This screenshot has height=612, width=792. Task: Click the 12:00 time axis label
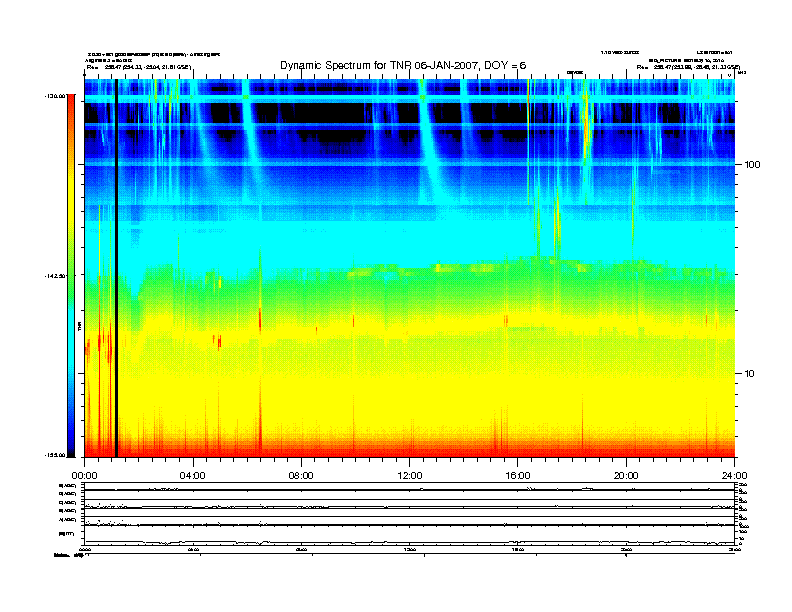point(410,476)
